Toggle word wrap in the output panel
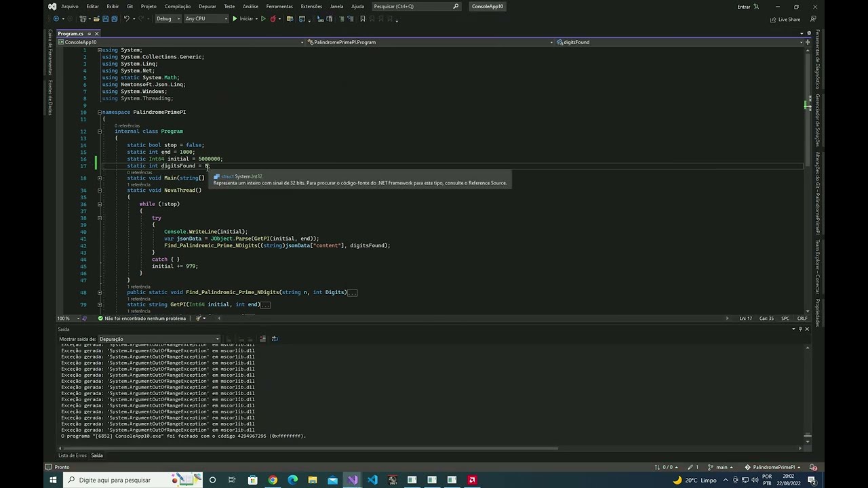Screen dimensions: 868x488 [x=275, y=339]
